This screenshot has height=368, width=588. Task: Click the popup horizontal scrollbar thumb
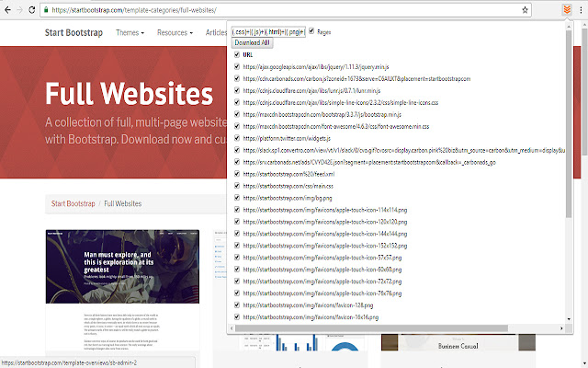pyautogui.click(x=371, y=328)
